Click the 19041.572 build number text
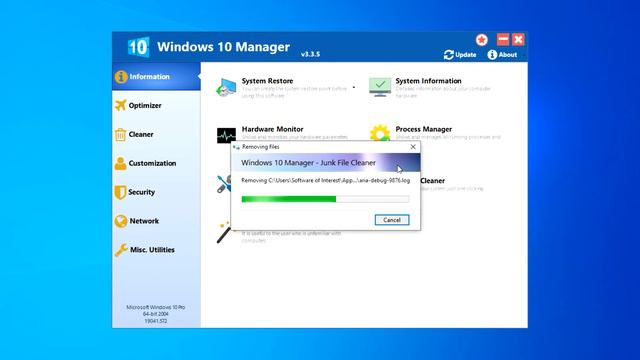 pyautogui.click(x=156, y=321)
